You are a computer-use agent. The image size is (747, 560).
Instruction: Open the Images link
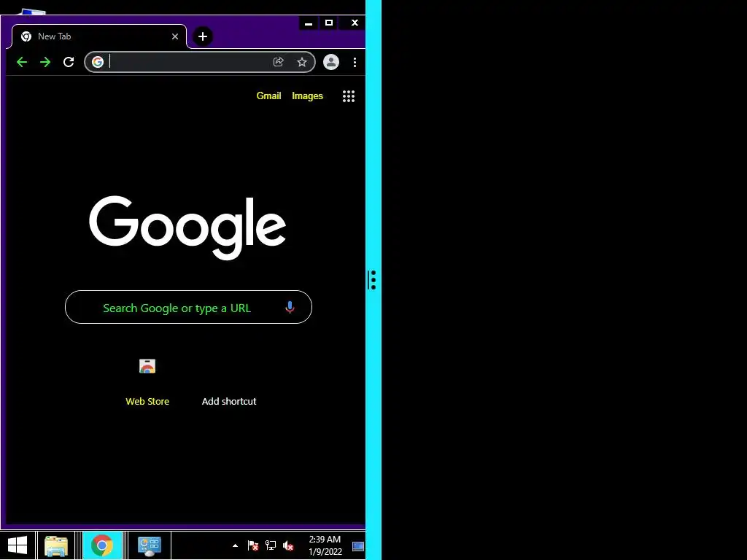307,96
